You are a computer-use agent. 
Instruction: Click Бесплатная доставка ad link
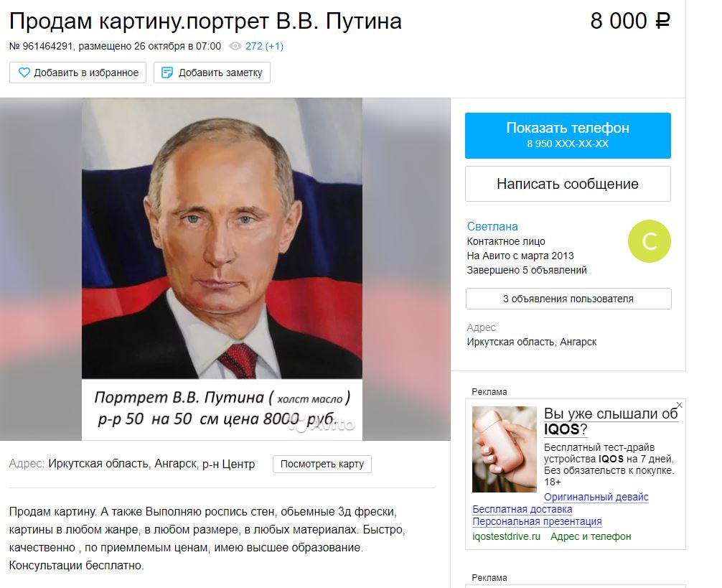click(x=522, y=509)
